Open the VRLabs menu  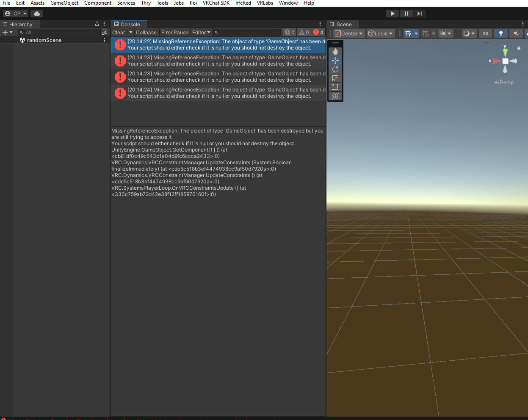tap(265, 3)
